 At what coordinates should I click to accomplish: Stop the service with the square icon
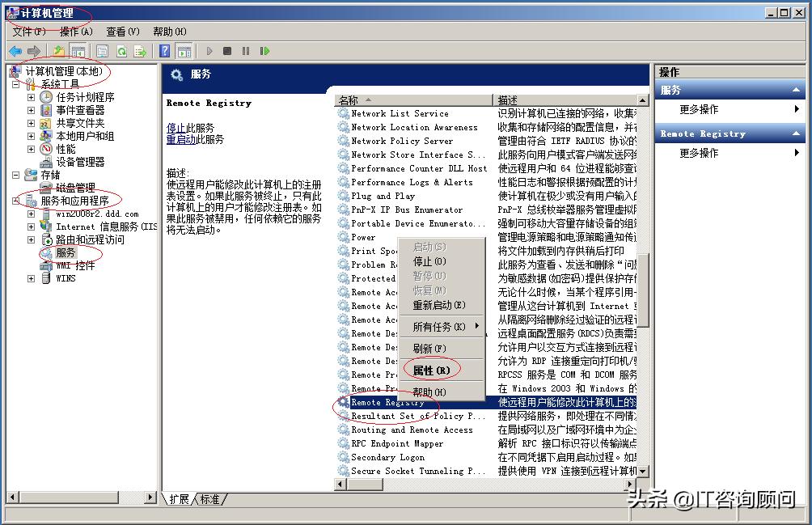[x=227, y=50]
